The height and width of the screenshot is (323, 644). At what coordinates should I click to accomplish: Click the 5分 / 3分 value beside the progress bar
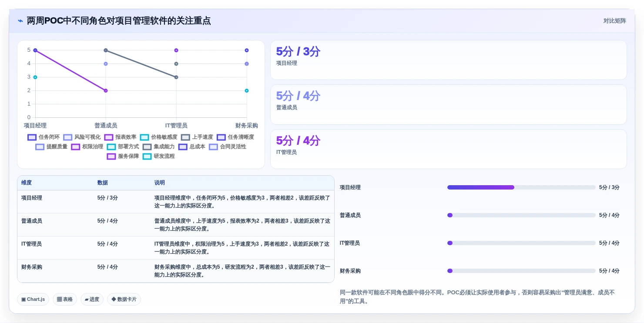[x=609, y=187]
